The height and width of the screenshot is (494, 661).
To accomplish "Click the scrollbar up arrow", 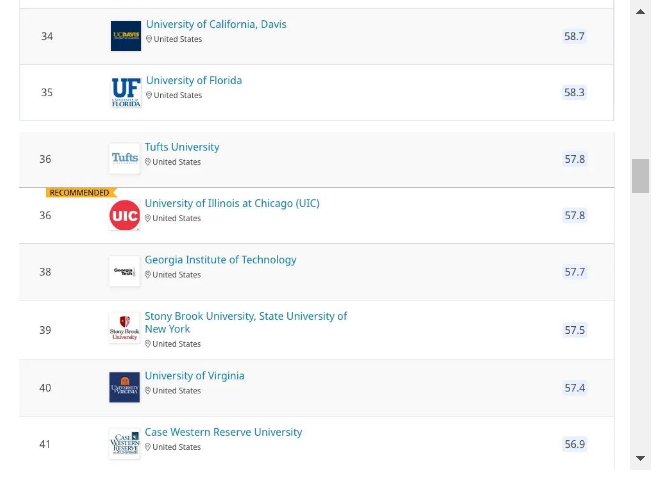I will point(640,12).
